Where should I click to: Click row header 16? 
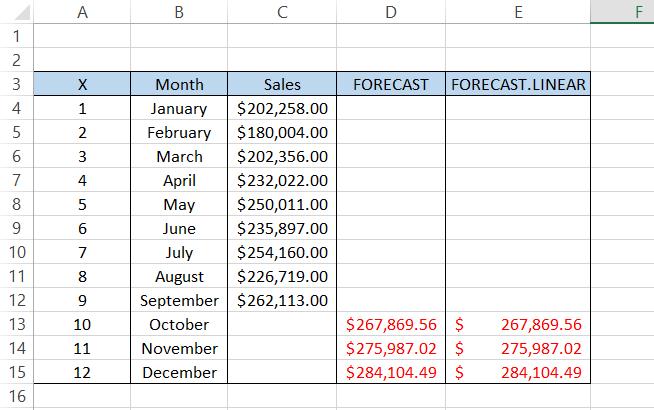(16, 396)
